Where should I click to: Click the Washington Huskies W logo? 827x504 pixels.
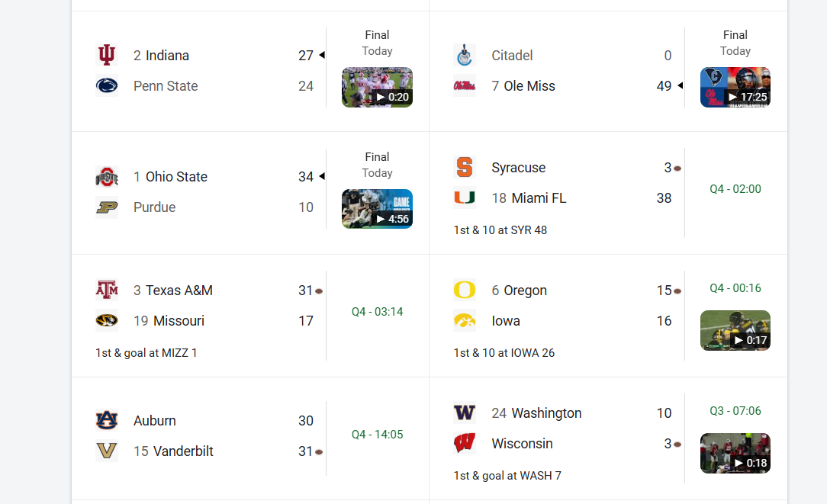coord(465,413)
